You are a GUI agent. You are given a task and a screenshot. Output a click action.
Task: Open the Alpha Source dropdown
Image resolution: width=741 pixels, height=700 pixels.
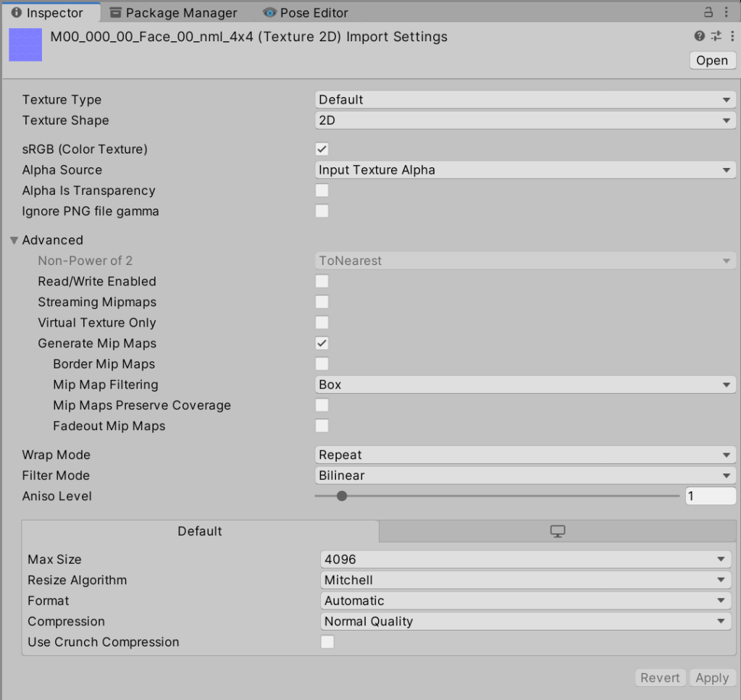[x=525, y=170]
